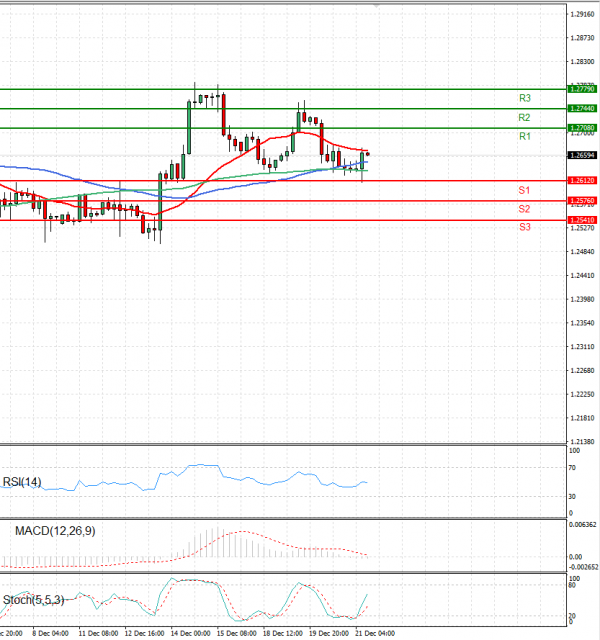Click the 11 Dec 08:00 time label
The width and height of the screenshot is (600, 640).
[x=98, y=633]
